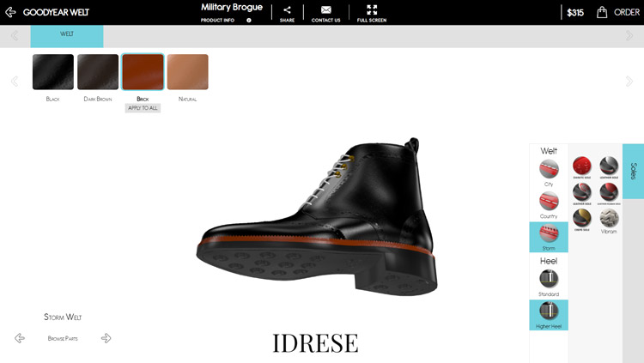
Task: Open the Share icon
Action: 287,9
